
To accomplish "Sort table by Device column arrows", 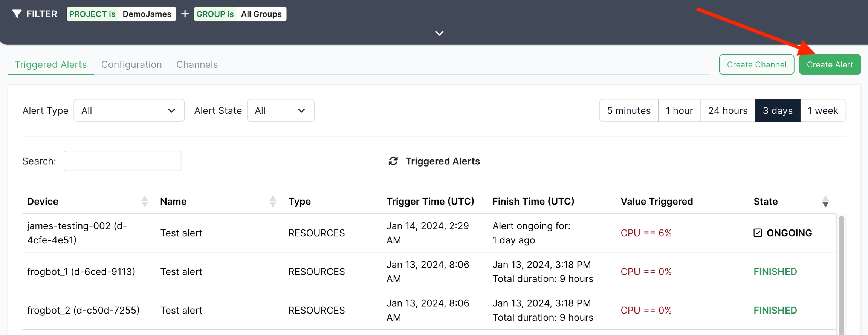I will tap(145, 202).
